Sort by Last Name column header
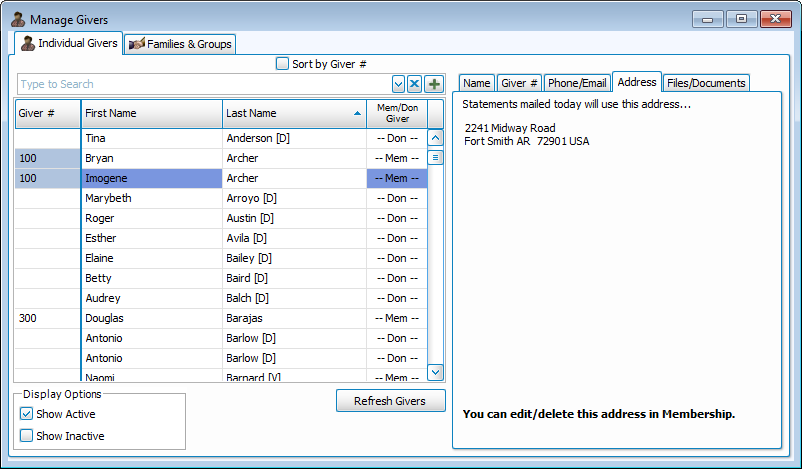Viewport: 802px width, 469px height. point(293,114)
